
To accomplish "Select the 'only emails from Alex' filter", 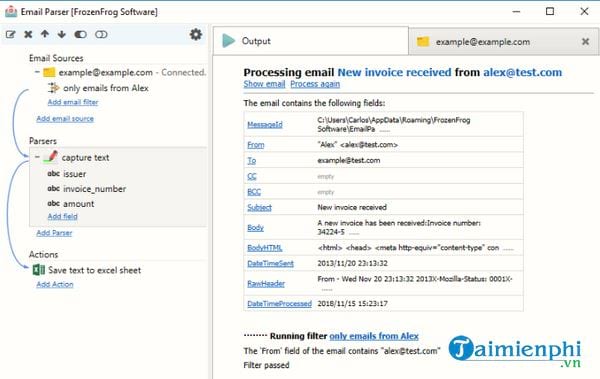I will click(106, 88).
